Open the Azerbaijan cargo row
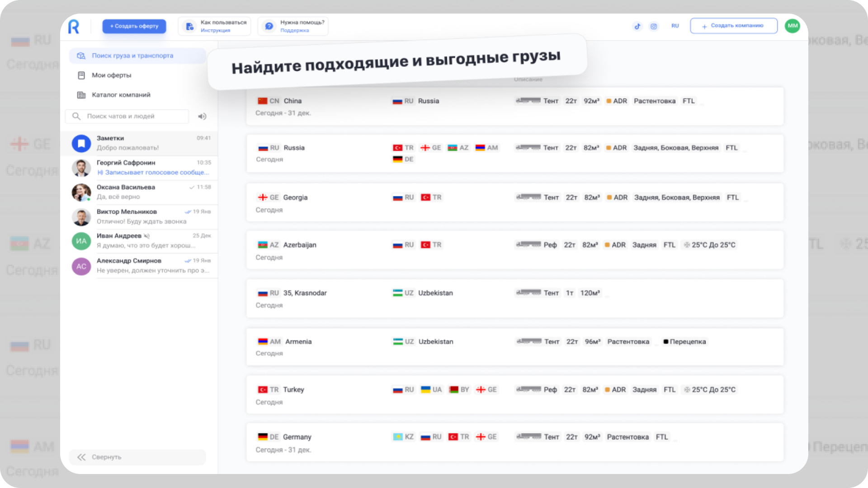868x488 pixels. 515,250
